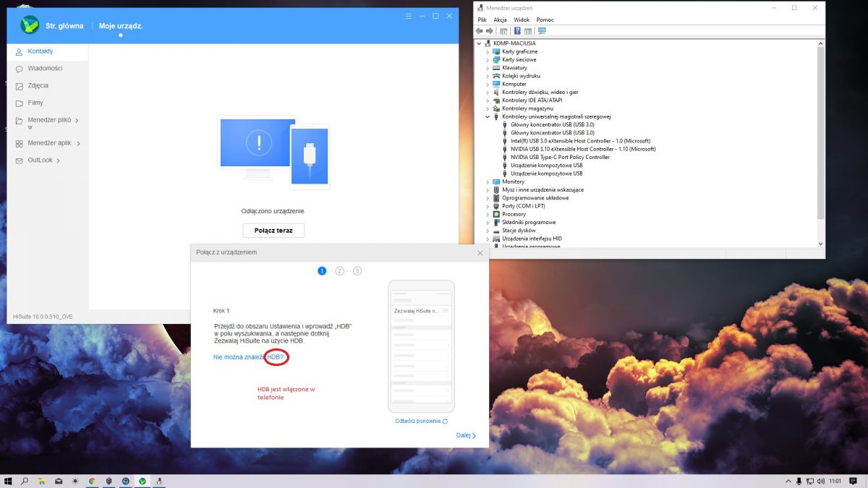
Task: Show hidden tray icons chevron
Action: pos(788,480)
